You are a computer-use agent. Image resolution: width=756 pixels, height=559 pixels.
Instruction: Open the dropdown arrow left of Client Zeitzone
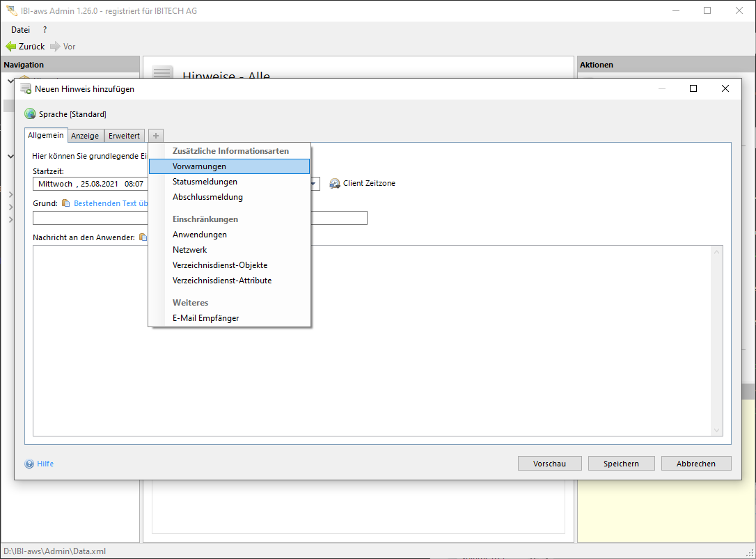[x=315, y=184]
